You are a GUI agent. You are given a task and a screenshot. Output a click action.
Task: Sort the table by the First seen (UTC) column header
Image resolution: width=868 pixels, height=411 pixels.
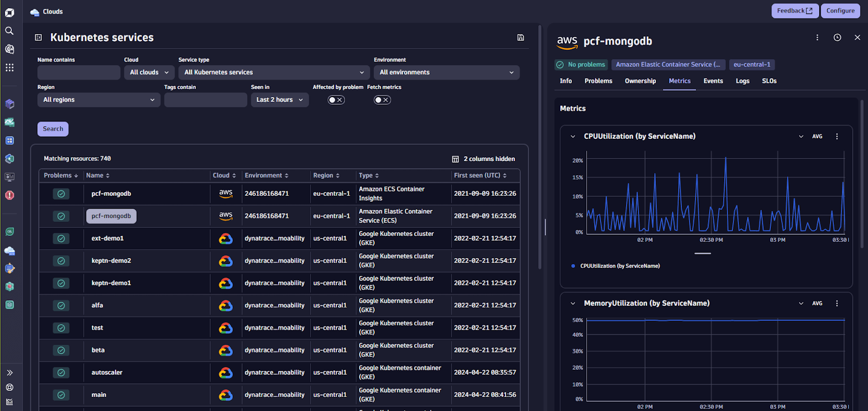(480, 176)
